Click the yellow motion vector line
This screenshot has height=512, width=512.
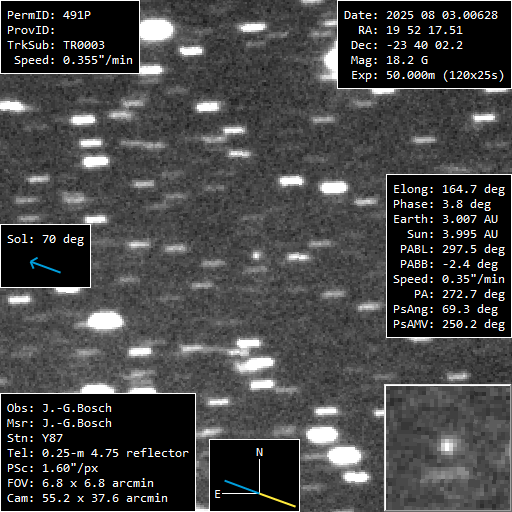[277, 500]
